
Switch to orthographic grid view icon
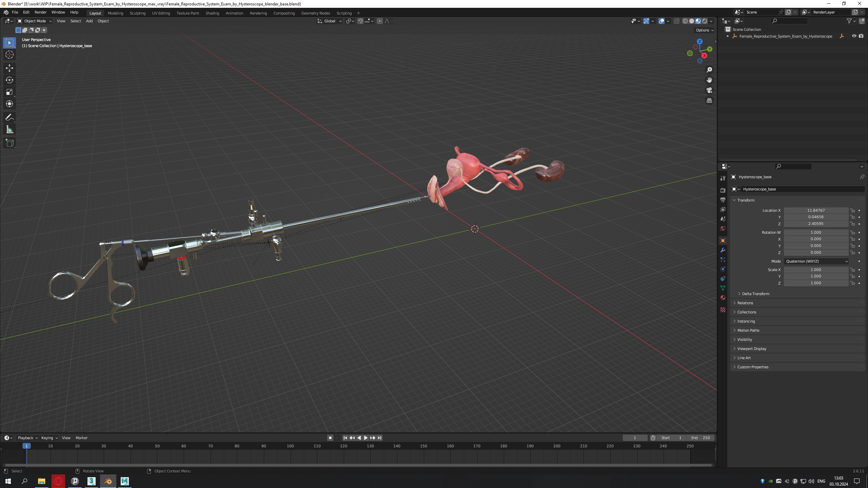click(x=709, y=101)
